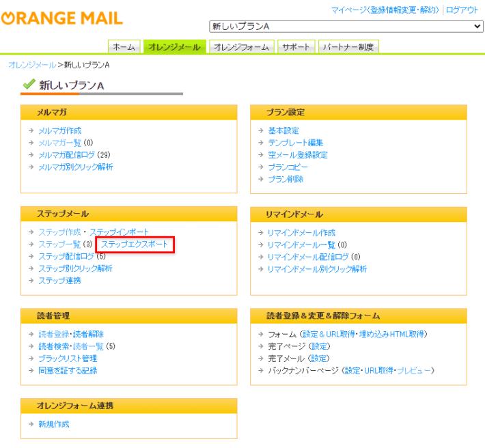
Task: Click the ログアウト link
Action: (462, 10)
